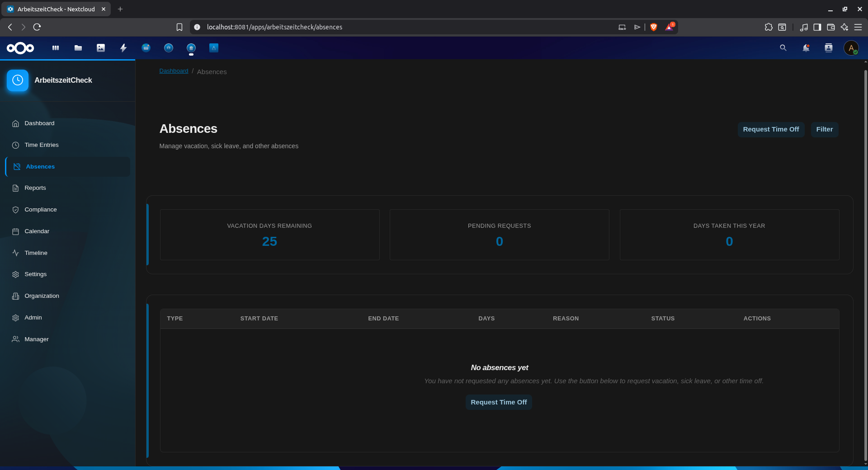The height and width of the screenshot is (470, 868).
Task: Open the browser menu hamburger icon
Action: [x=858, y=27]
